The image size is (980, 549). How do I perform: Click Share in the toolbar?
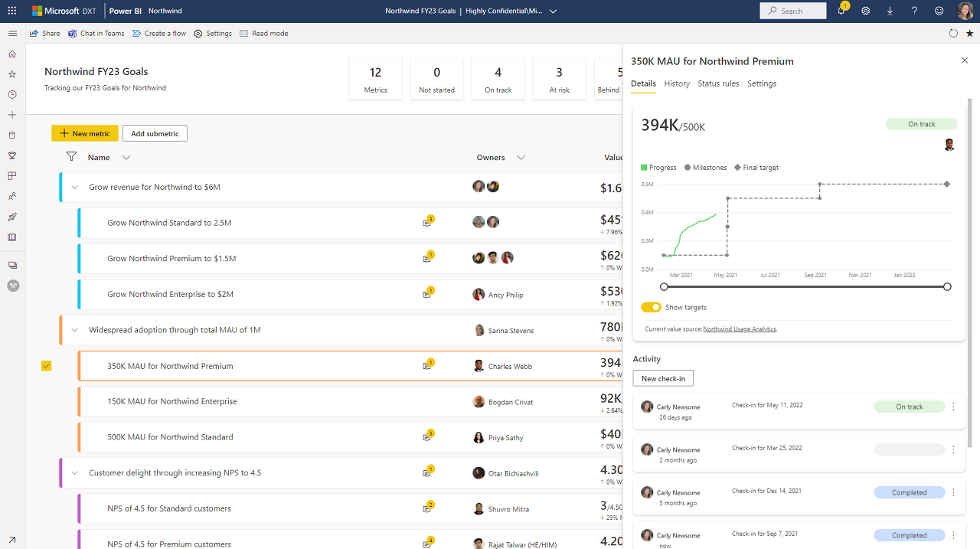44,34
